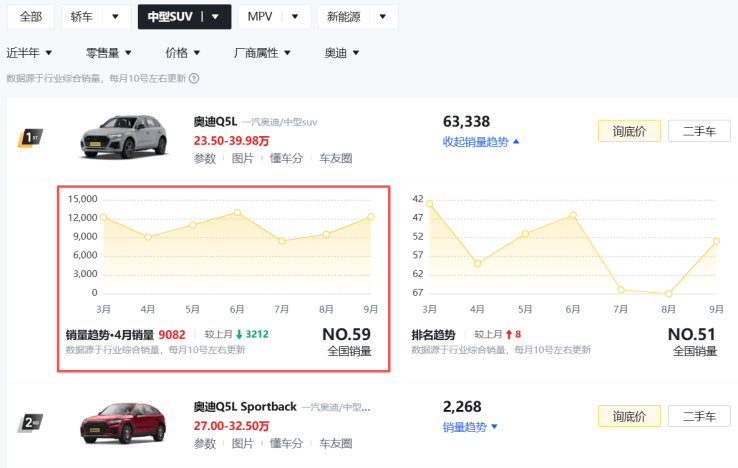This screenshot has height=468, width=738.
Task: Open 图片 for 奥迪Q5L
Action: tap(242, 159)
